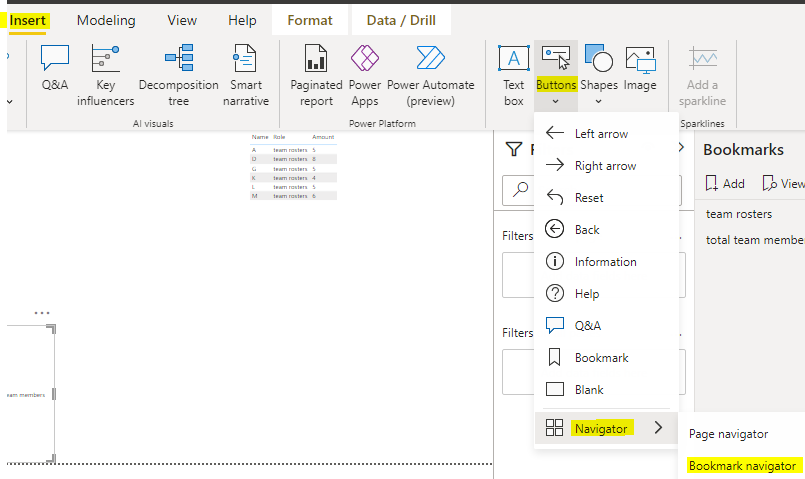Select the Reset button option
The width and height of the screenshot is (805, 479).
click(x=606, y=197)
